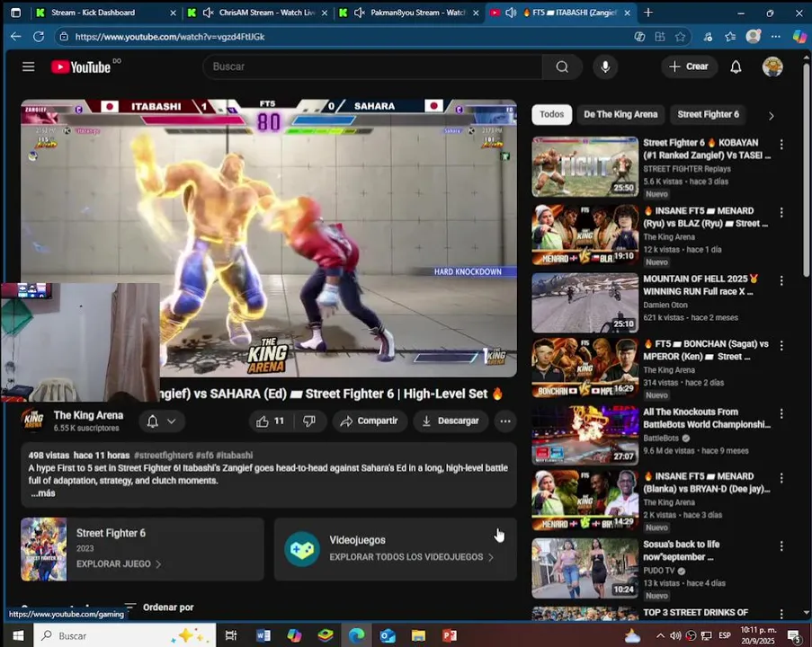Open options for Mountain of Hell video
The height and width of the screenshot is (647, 812).
click(x=781, y=280)
